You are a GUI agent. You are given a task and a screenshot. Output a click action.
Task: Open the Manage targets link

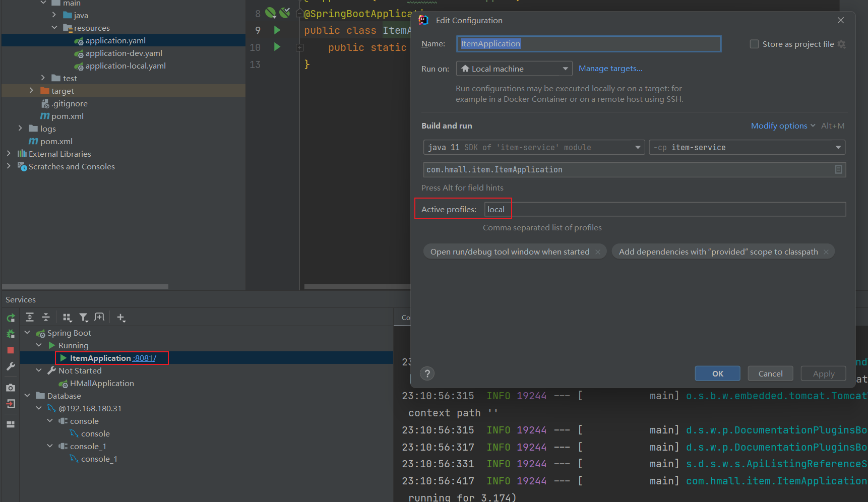click(610, 69)
